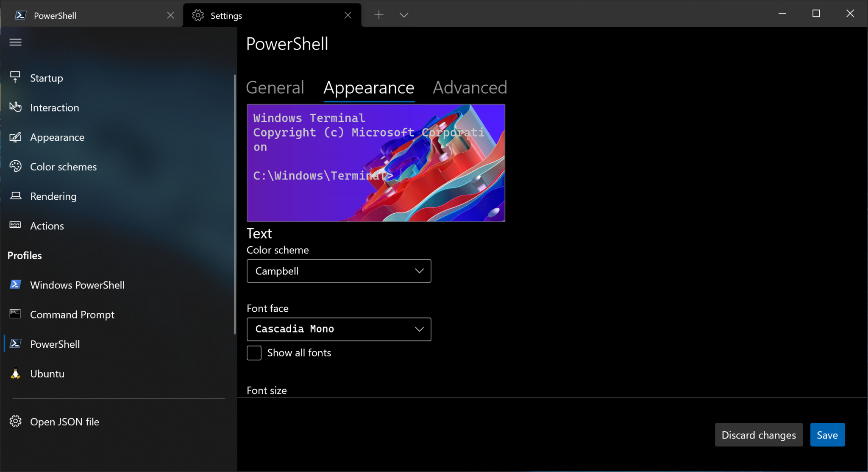Open Startup settings via its icon

[x=15, y=78]
